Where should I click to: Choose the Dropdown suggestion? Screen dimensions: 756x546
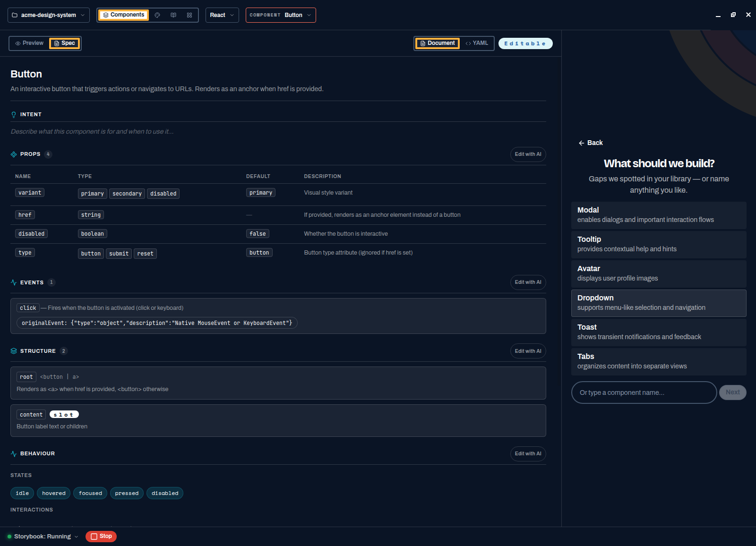click(x=659, y=303)
